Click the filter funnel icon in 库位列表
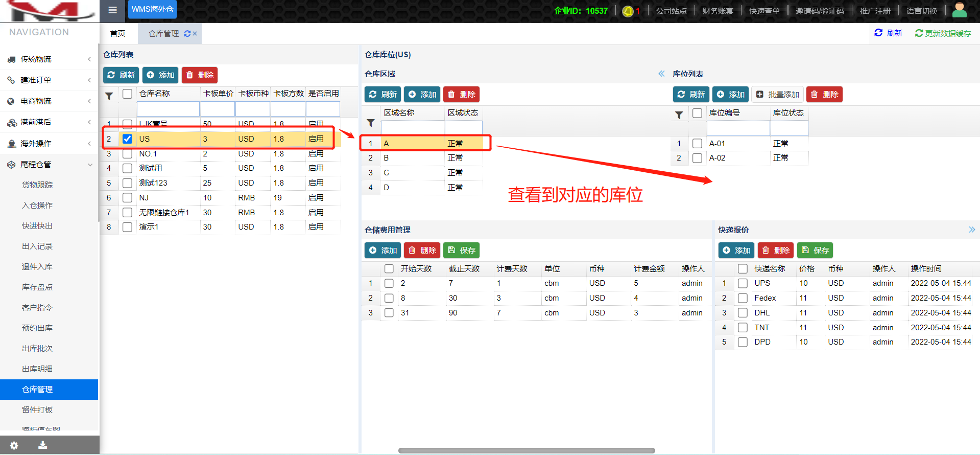The width and height of the screenshot is (980, 455). click(679, 115)
